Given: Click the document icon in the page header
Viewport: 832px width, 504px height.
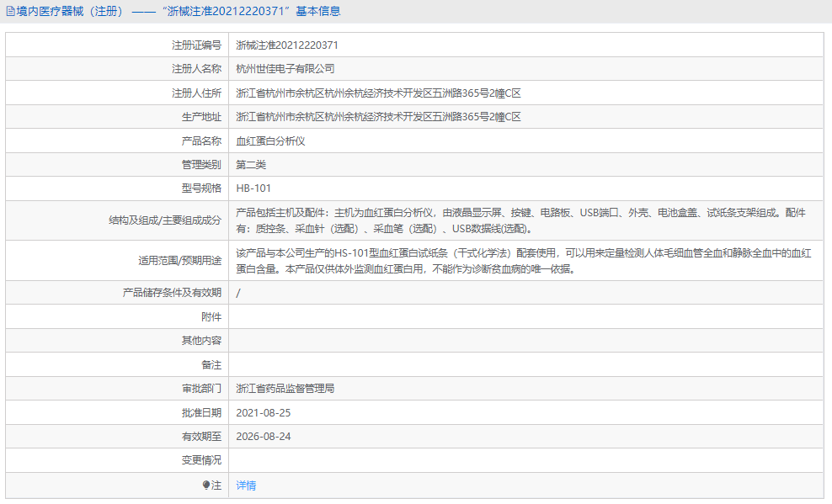Looking at the screenshot, I should (x=10, y=11).
